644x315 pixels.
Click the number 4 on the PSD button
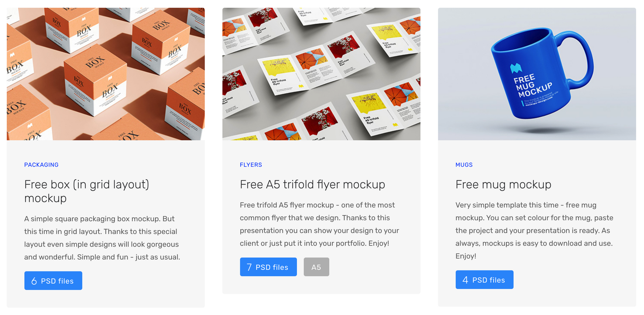[x=465, y=280]
